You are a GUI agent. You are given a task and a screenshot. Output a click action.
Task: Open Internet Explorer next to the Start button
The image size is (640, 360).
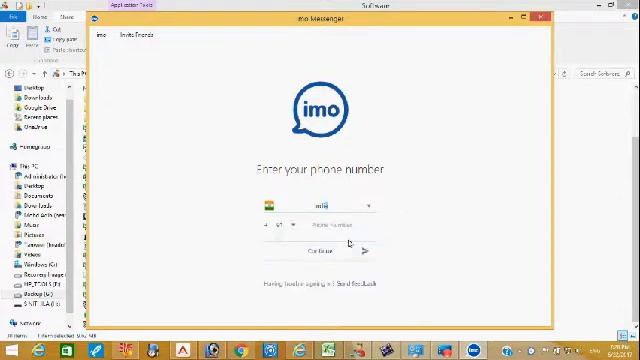[x=39, y=351]
